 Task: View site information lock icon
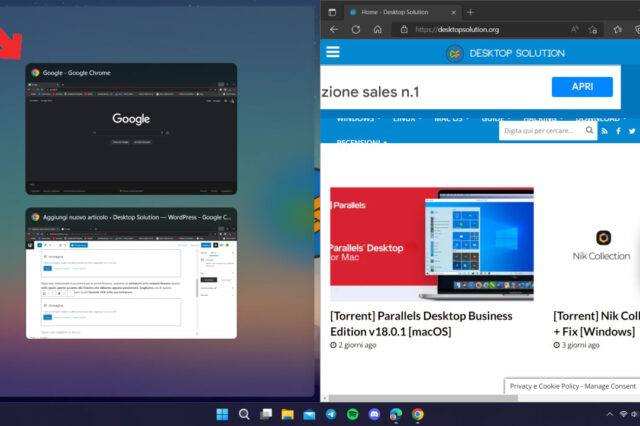pyautogui.click(x=404, y=29)
